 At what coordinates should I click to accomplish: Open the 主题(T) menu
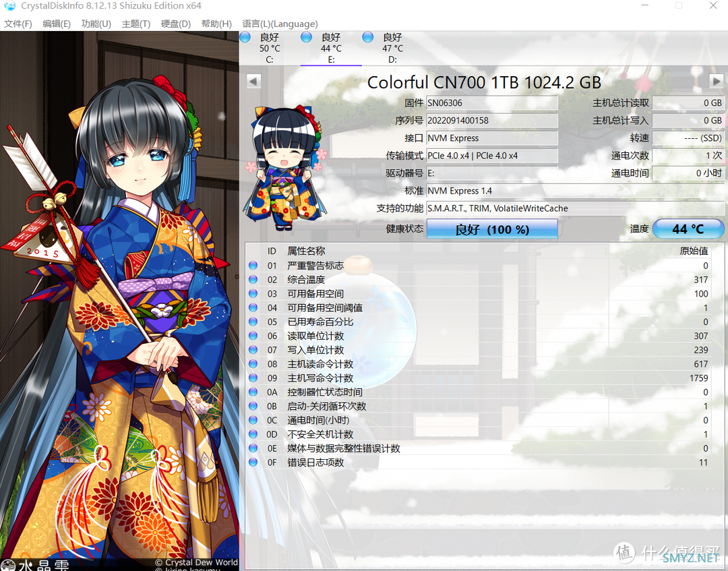click(x=136, y=24)
